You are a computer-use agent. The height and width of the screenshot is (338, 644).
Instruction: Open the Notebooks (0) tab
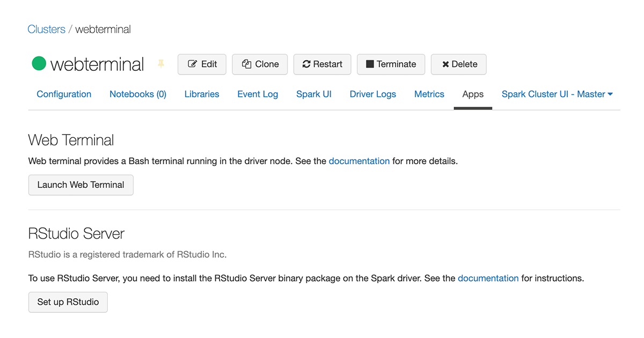pos(137,94)
